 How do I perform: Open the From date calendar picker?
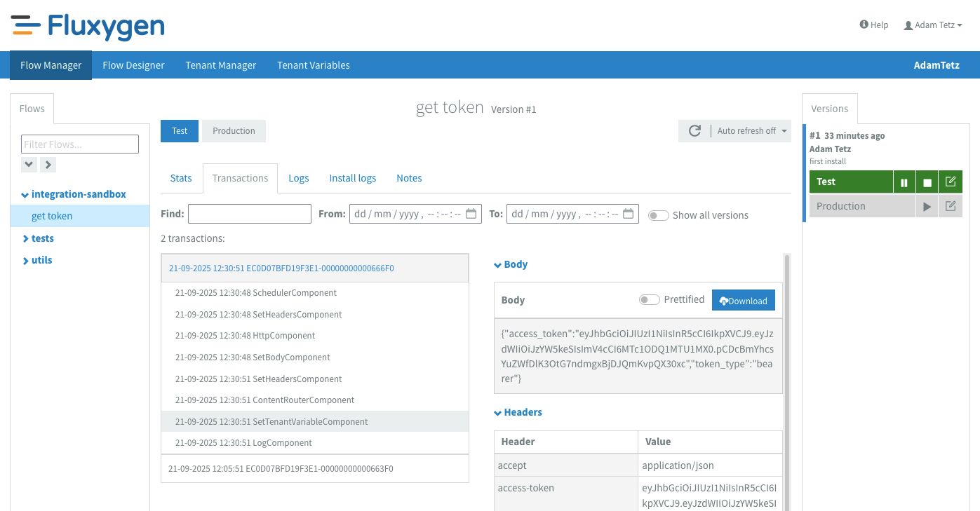click(x=471, y=214)
